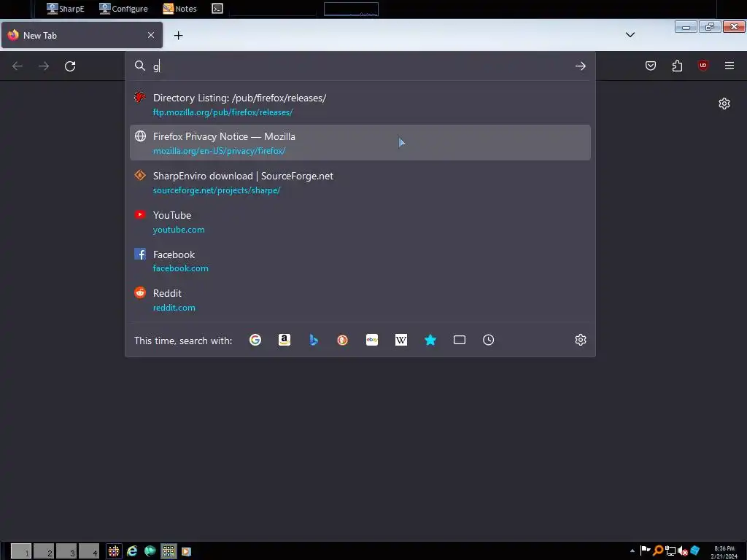Click the Go arrow in address bar

(580, 66)
